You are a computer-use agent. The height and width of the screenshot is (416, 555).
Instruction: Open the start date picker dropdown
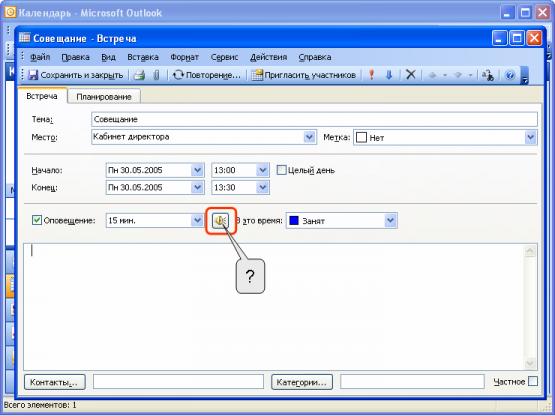click(x=197, y=170)
